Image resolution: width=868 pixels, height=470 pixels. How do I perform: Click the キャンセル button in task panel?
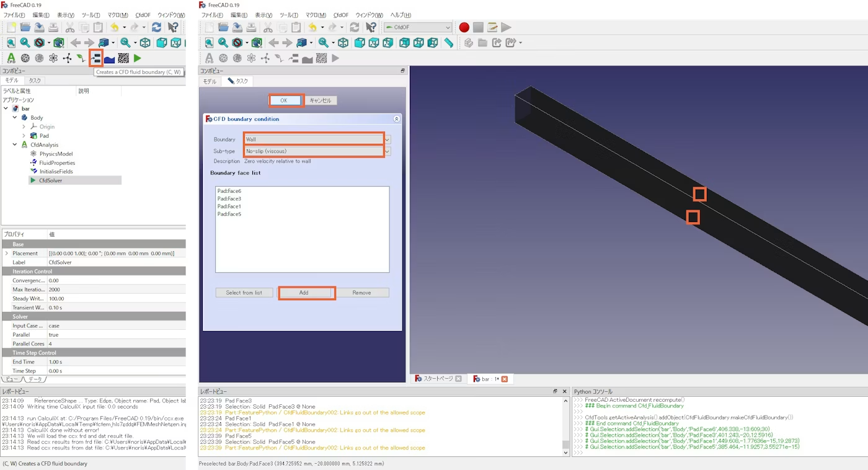pos(321,100)
